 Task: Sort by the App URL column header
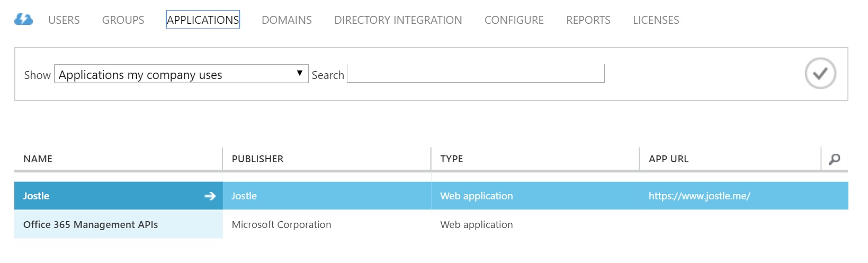point(730,159)
